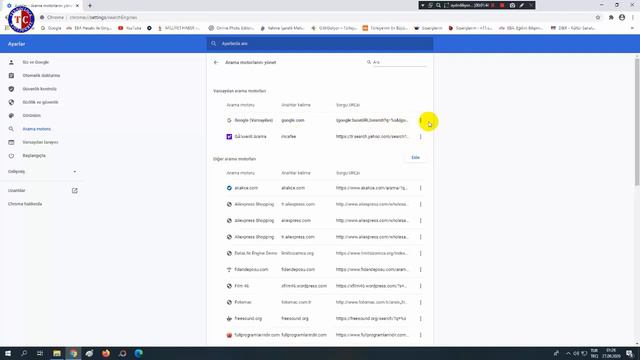This screenshot has height=360, width=640.
Task: Switch to Chrome on the taskbar
Action: (x=73, y=353)
